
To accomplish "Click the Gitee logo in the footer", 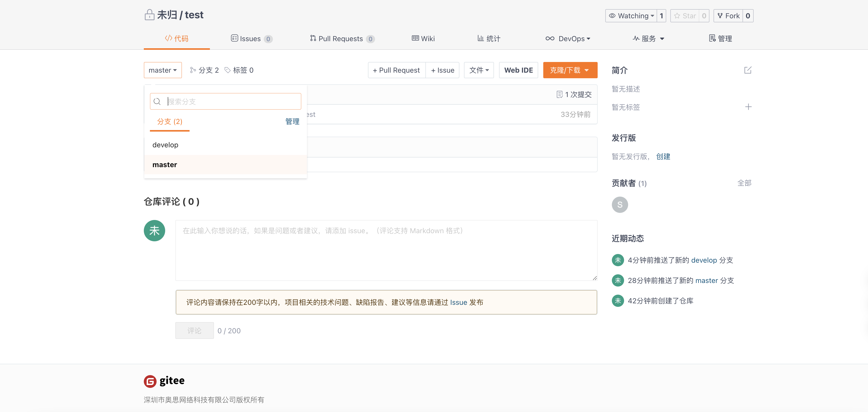I will point(164,381).
